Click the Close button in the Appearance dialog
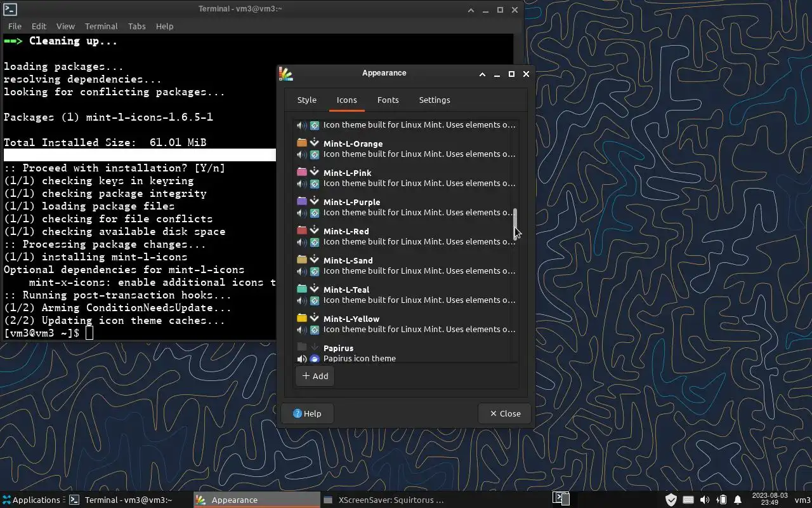Image resolution: width=812 pixels, height=508 pixels. (x=505, y=413)
